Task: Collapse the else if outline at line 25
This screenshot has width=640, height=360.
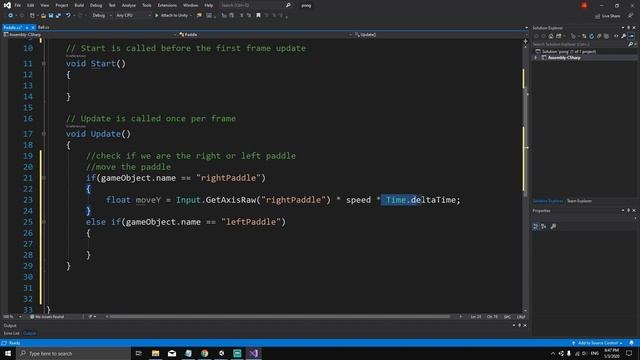Action: (x=44, y=222)
